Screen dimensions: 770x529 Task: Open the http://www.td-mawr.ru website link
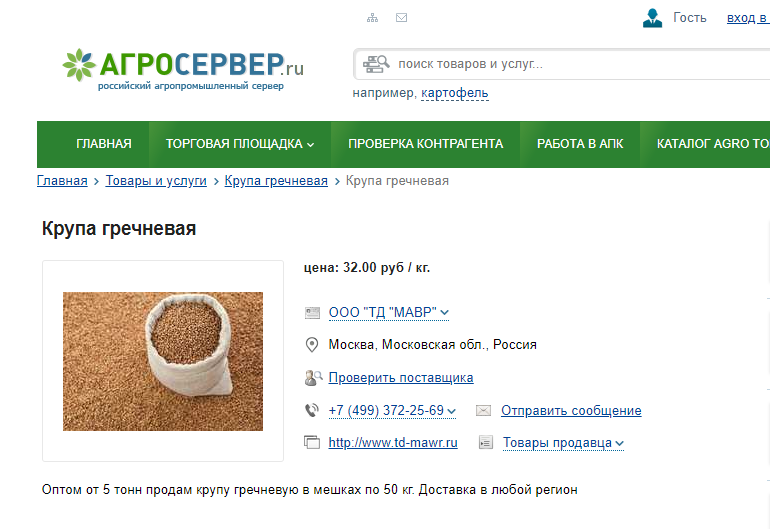393,443
